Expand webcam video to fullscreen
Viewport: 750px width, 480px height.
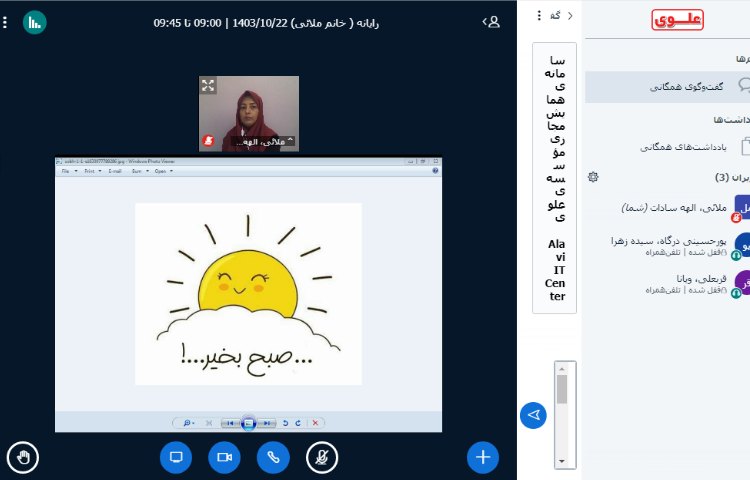click(208, 86)
